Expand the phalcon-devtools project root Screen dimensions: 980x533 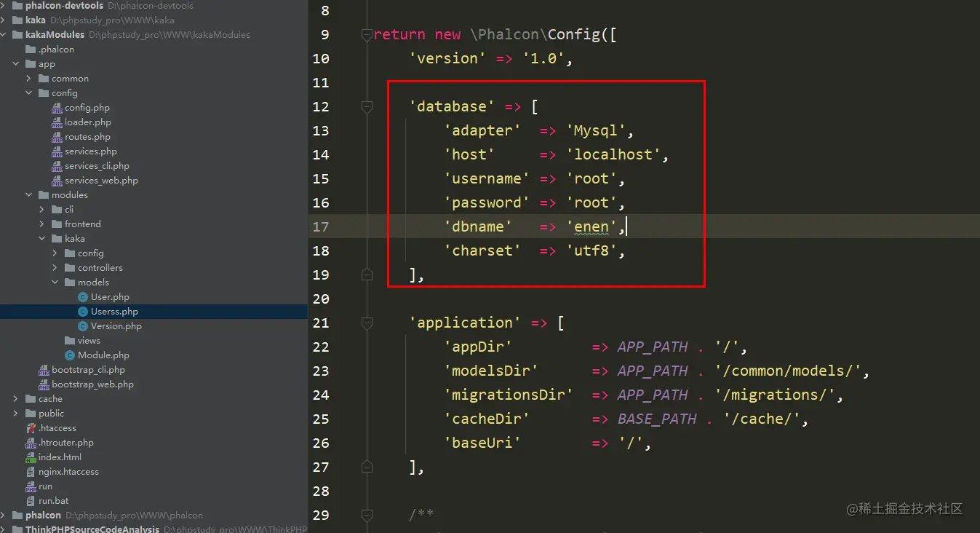coord(4,6)
